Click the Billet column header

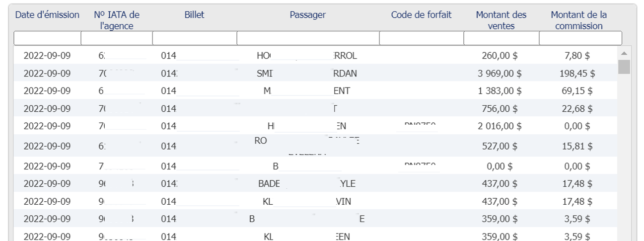[x=194, y=15]
